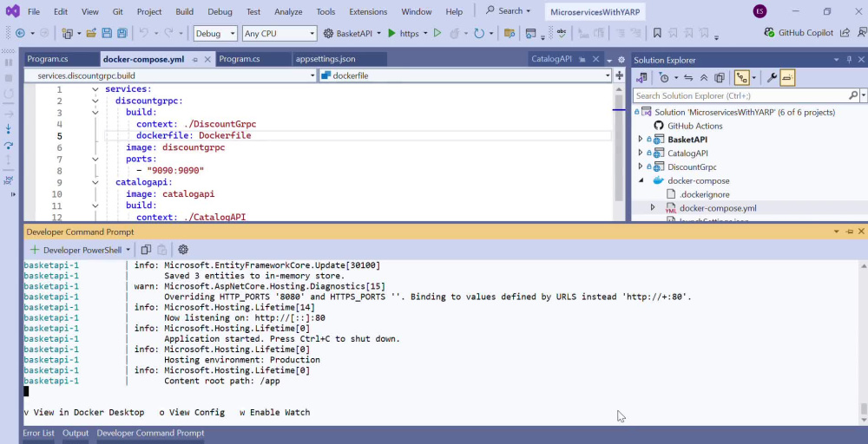Switch to the appsettings.json tab

(x=325, y=59)
